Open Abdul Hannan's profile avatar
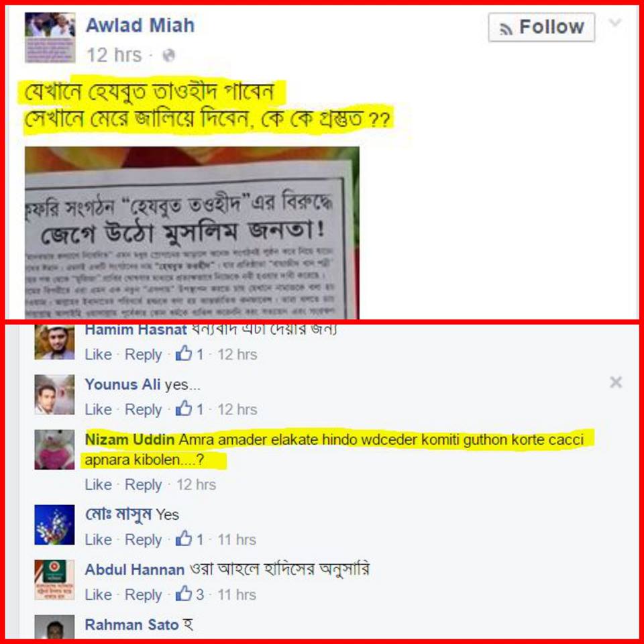Screen dimensions: 644x644 (54, 580)
